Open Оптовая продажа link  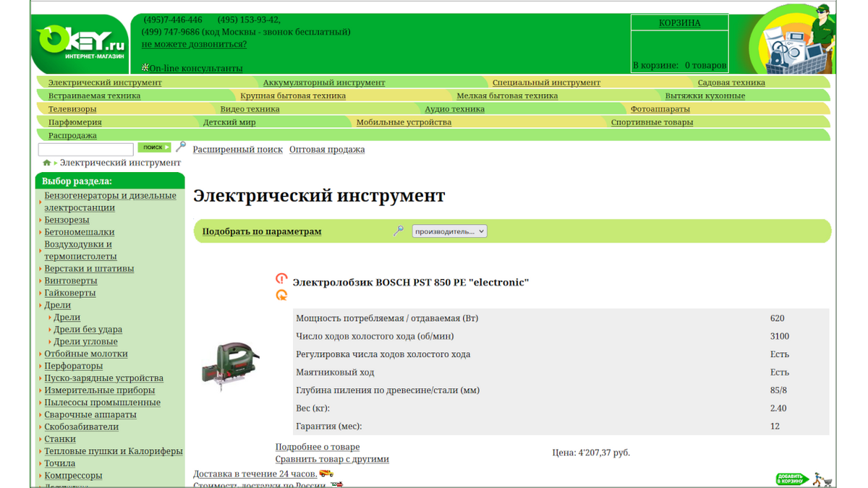pyautogui.click(x=327, y=150)
